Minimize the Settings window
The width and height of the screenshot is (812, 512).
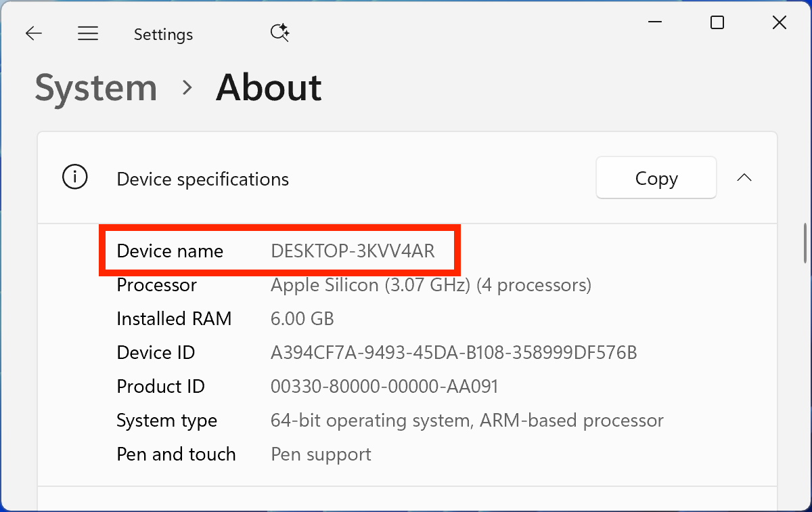click(655, 22)
